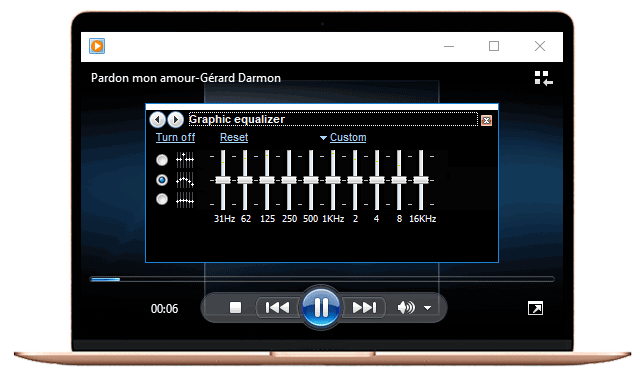Minimize the media player window
The height and width of the screenshot is (370, 640).
pos(449,46)
